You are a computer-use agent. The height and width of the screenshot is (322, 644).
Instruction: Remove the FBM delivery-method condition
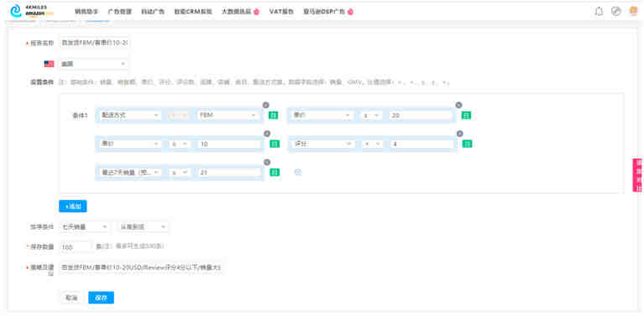265,105
